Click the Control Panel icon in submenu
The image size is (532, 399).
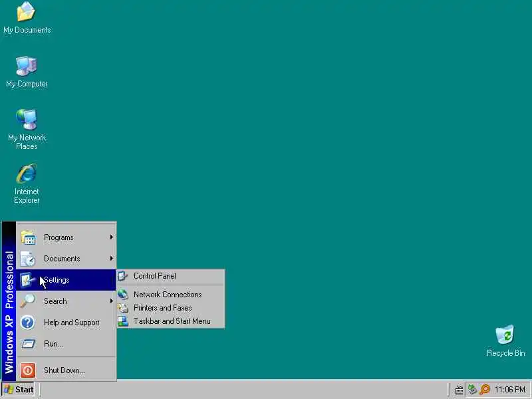pyautogui.click(x=123, y=276)
